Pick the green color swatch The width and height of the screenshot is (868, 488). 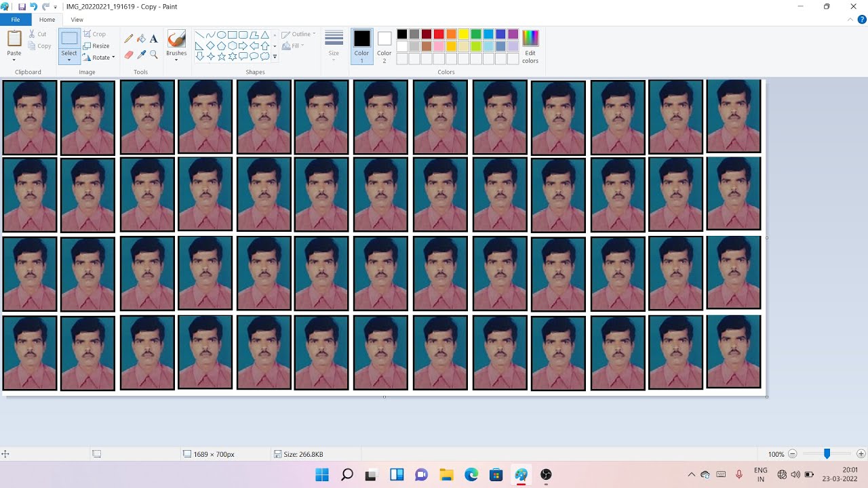click(x=476, y=34)
